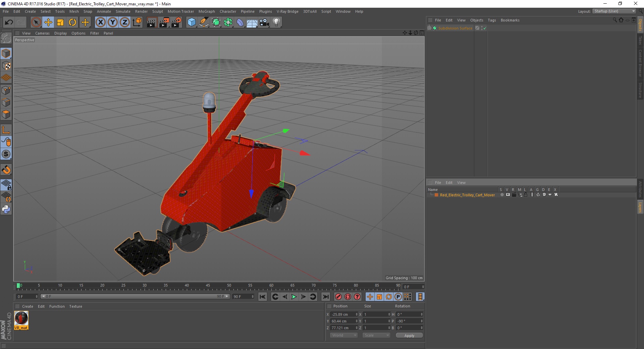644x349 pixels.
Task: Select the Live Selection tool
Action: tap(36, 22)
